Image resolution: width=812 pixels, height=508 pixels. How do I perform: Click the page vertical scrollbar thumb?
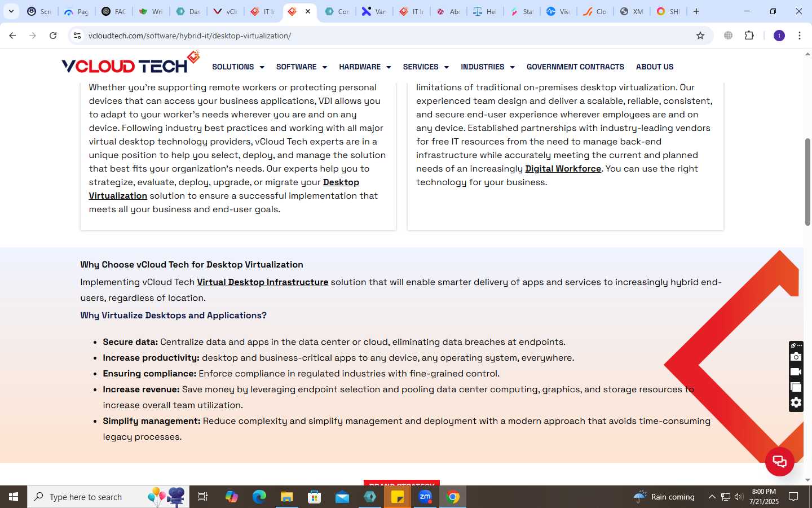807,182
